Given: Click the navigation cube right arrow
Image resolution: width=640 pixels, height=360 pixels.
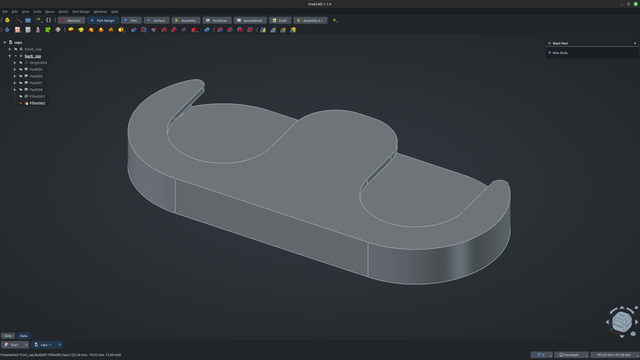Looking at the screenshot, I should click(636, 322).
